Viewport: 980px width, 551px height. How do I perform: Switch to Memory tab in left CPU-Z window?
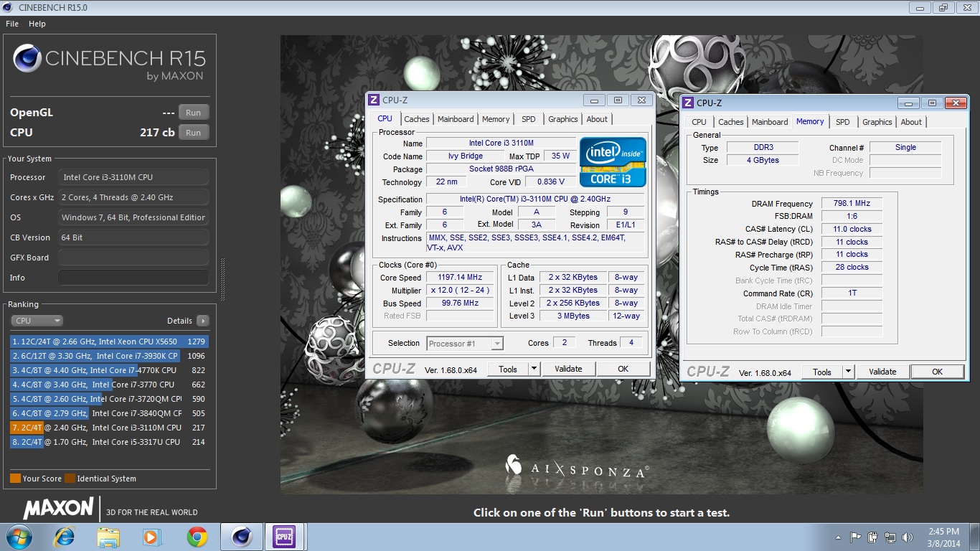496,119
